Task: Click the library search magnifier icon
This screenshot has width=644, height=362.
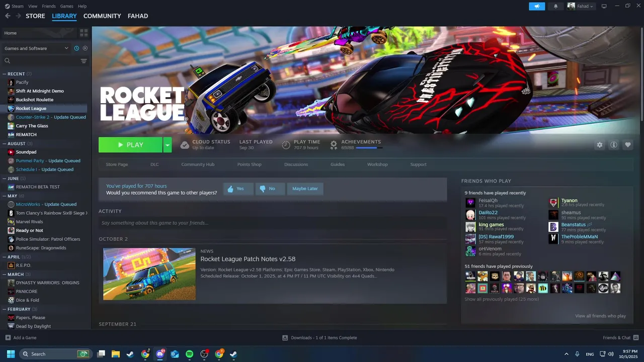Action: click(7, 61)
